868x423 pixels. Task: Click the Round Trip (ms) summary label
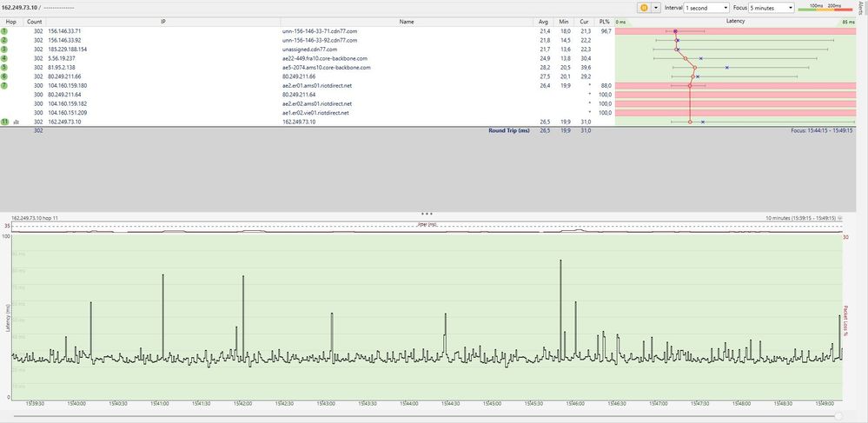pyautogui.click(x=509, y=130)
